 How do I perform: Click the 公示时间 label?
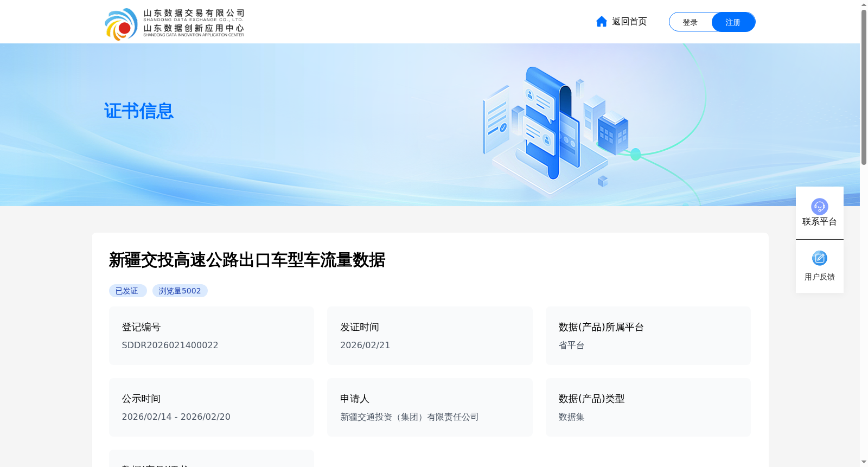pos(141,399)
